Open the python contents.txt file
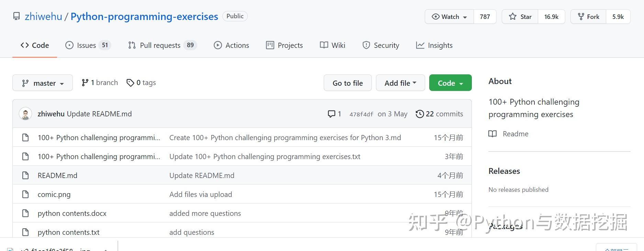 pos(69,232)
